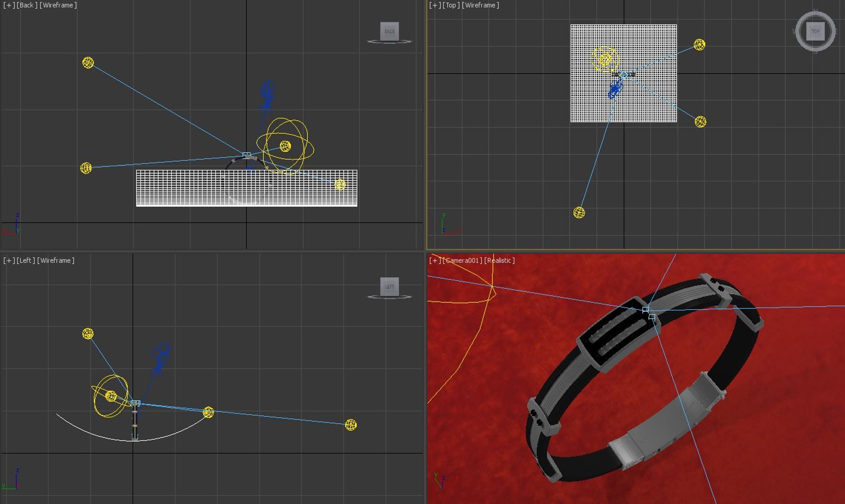Open [Wireframe] shading menu in Top viewport
The image size is (845, 504).
coord(481,5)
